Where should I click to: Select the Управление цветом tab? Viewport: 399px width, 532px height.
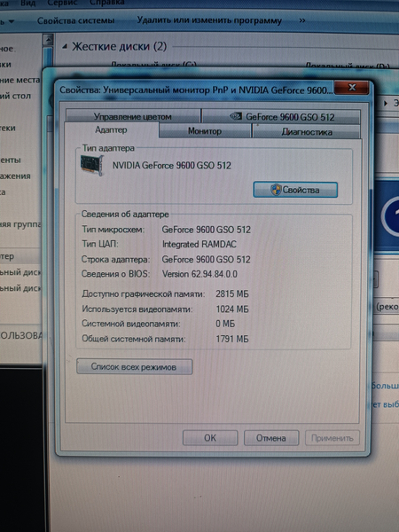(x=133, y=116)
